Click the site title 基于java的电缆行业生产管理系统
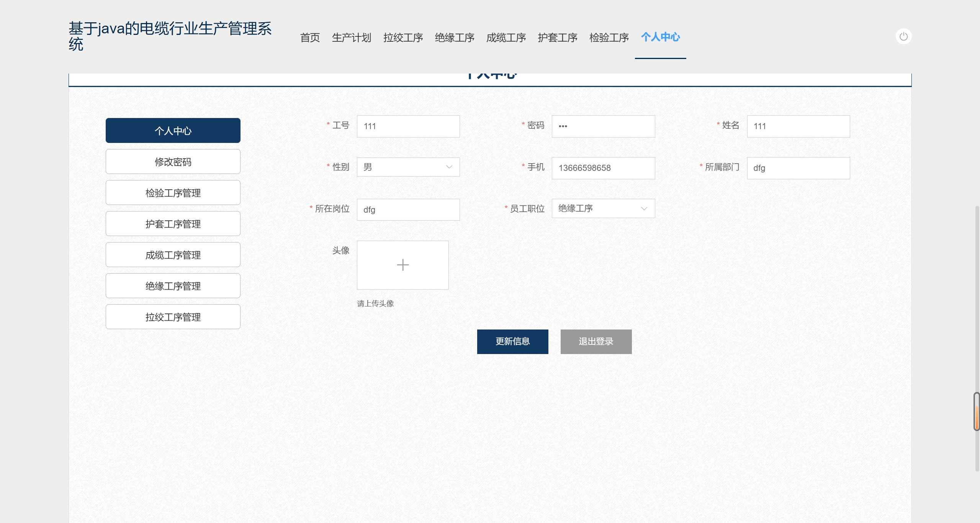This screenshot has width=980, height=523. [170, 36]
